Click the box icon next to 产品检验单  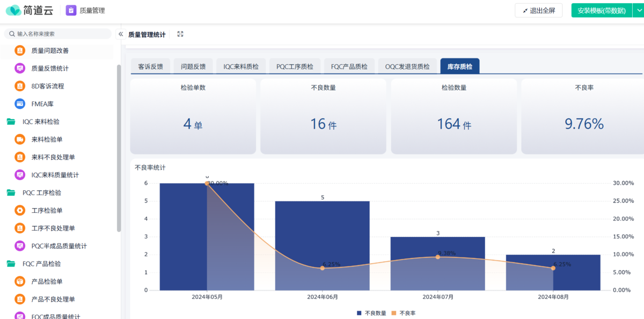(20, 281)
